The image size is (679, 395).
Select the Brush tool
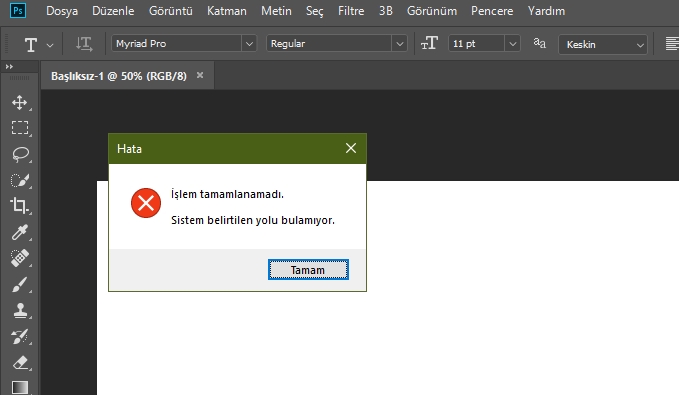[x=19, y=285]
